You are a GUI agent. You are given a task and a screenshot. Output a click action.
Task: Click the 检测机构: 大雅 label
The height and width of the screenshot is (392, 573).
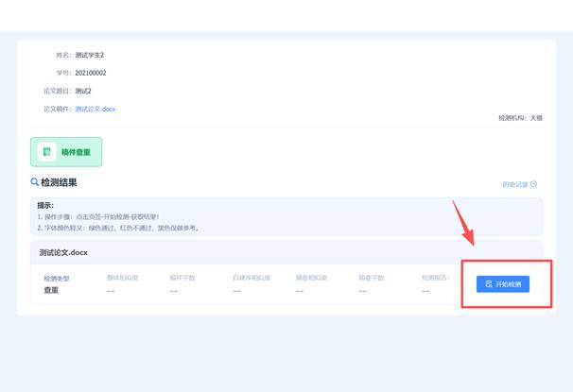520,118
